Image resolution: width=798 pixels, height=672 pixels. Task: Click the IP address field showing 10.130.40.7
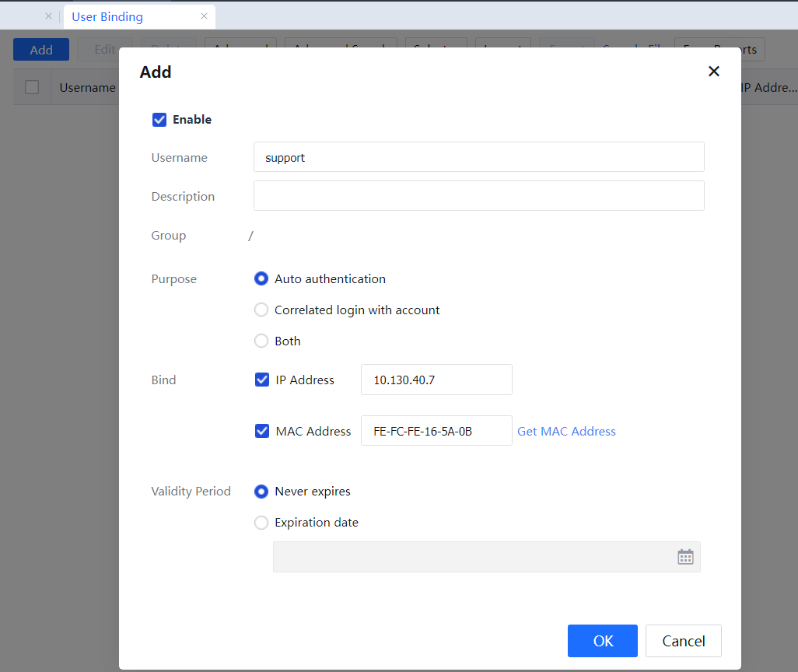[436, 380]
